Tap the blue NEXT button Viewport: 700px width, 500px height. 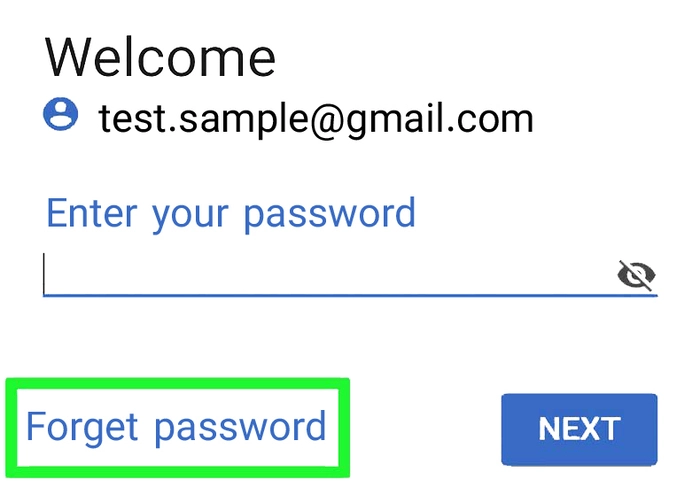pos(579,429)
